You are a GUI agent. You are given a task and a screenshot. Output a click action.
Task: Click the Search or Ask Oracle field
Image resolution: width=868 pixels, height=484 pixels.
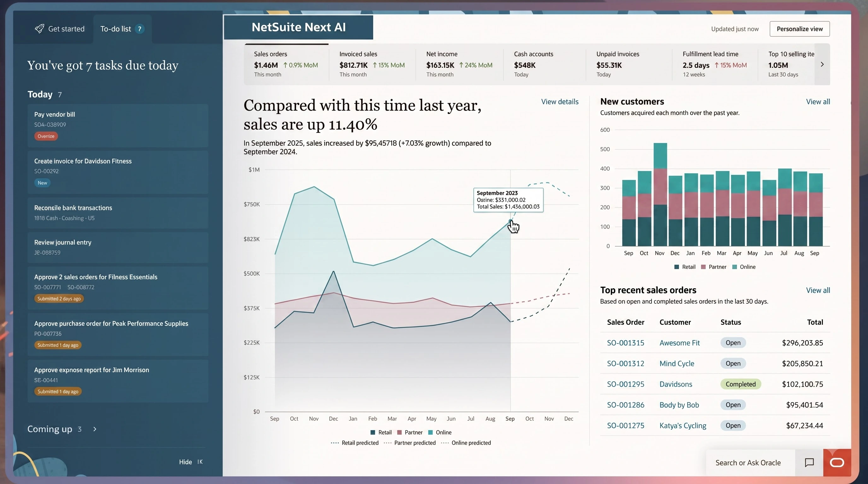click(750, 463)
